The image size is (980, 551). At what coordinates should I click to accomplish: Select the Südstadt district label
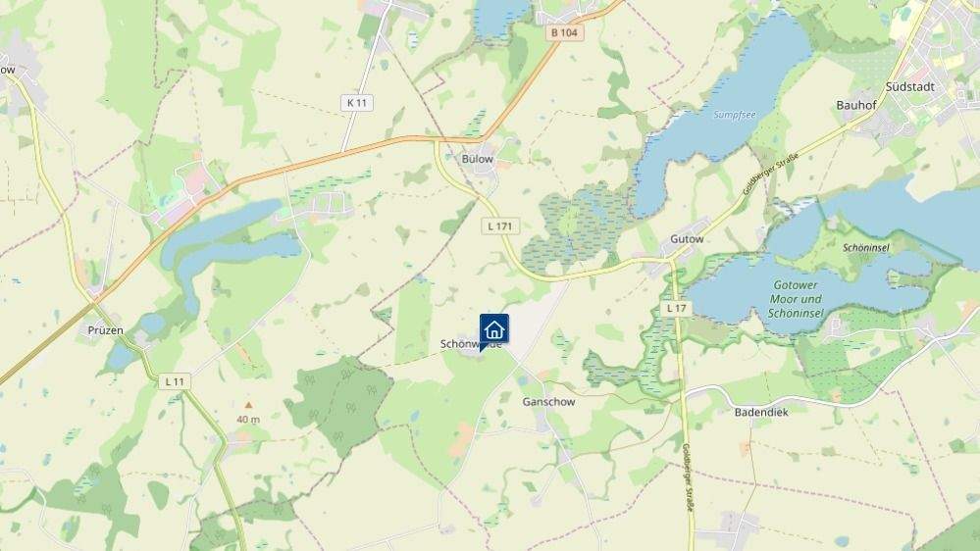[910, 87]
